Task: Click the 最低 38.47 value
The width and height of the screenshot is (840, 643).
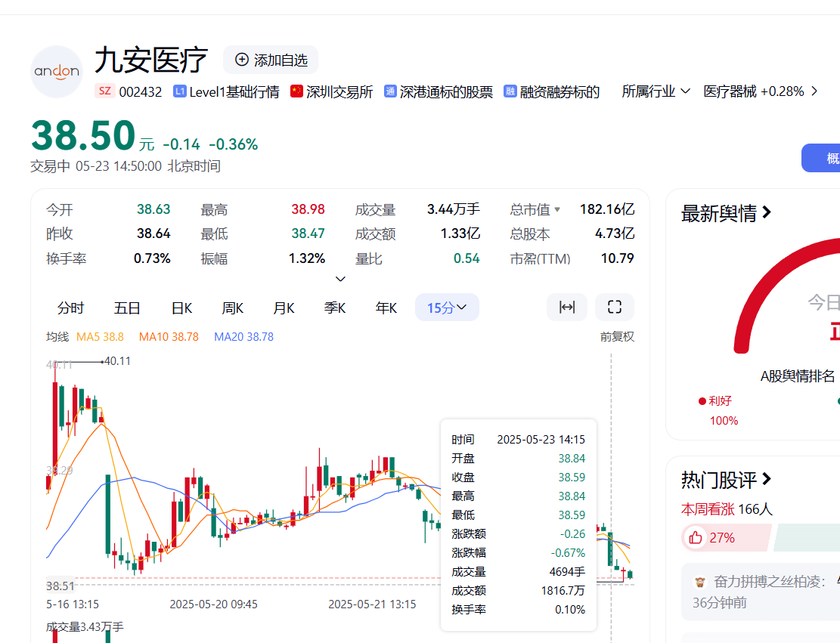Action: 308,233
